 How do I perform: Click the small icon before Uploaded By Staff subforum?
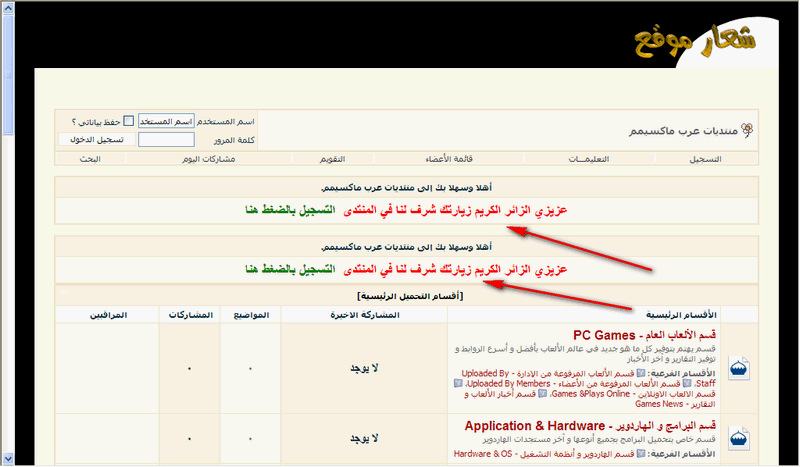point(641,374)
